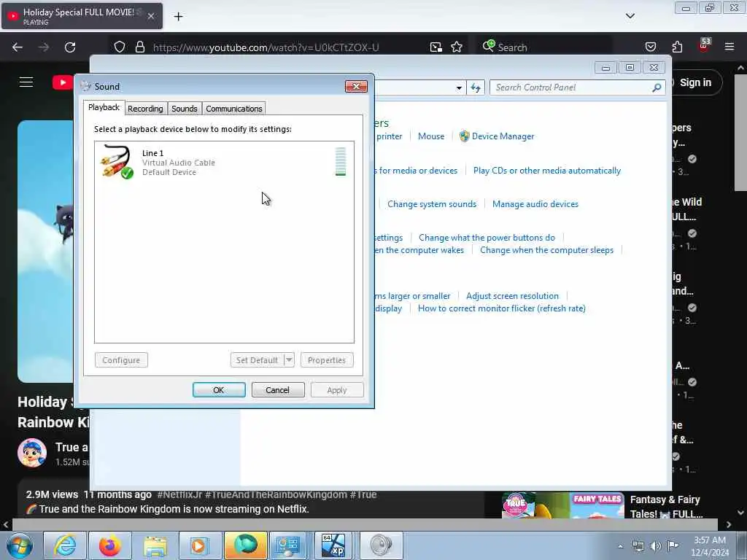Click the tracking protection shield icon
The height and width of the screenshot is (560, 747).
[x=120, y=47]
